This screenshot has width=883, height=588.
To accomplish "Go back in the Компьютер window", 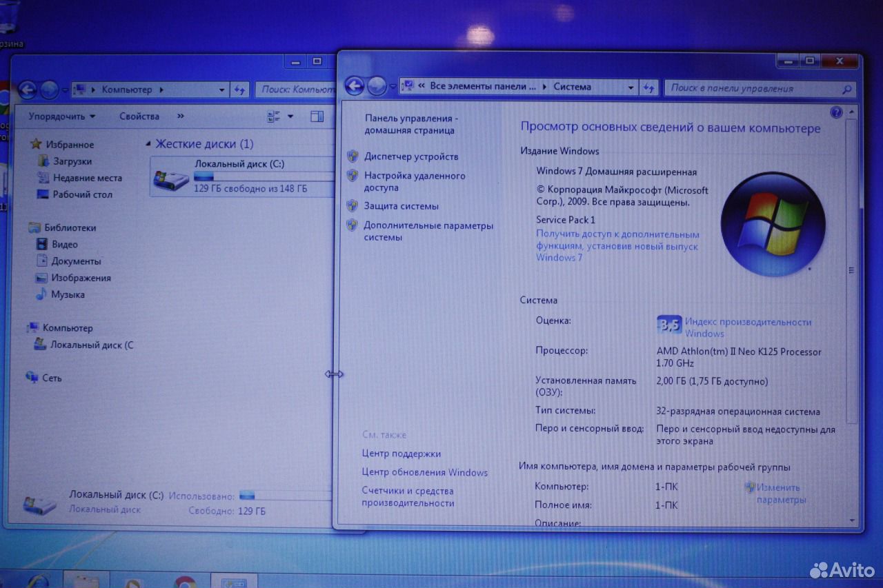I will (x=28, y=90).
